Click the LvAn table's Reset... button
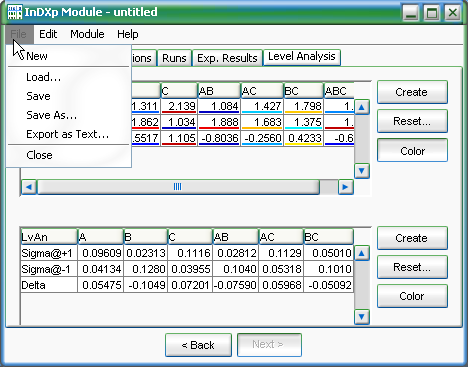 (412, 267)
